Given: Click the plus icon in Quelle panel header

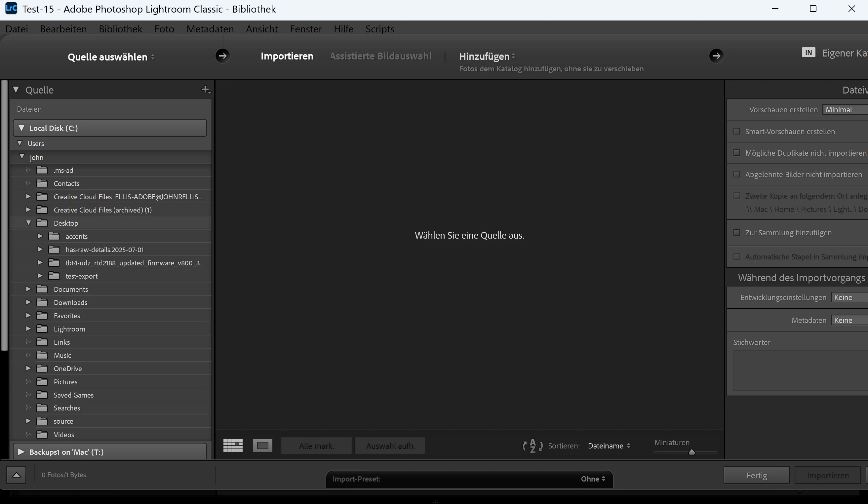Looking at the screenshot, I should [x=206, y=90].
